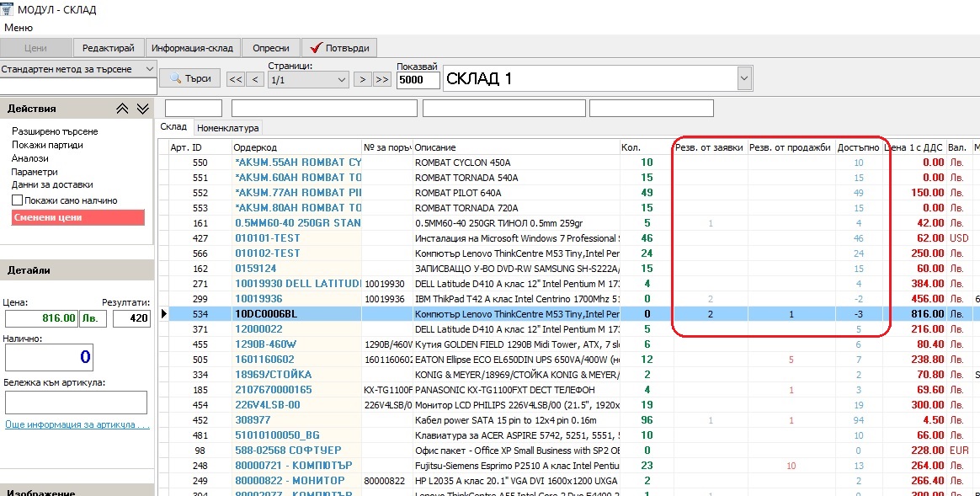Open Още информация за артикула link

point(77,424)
